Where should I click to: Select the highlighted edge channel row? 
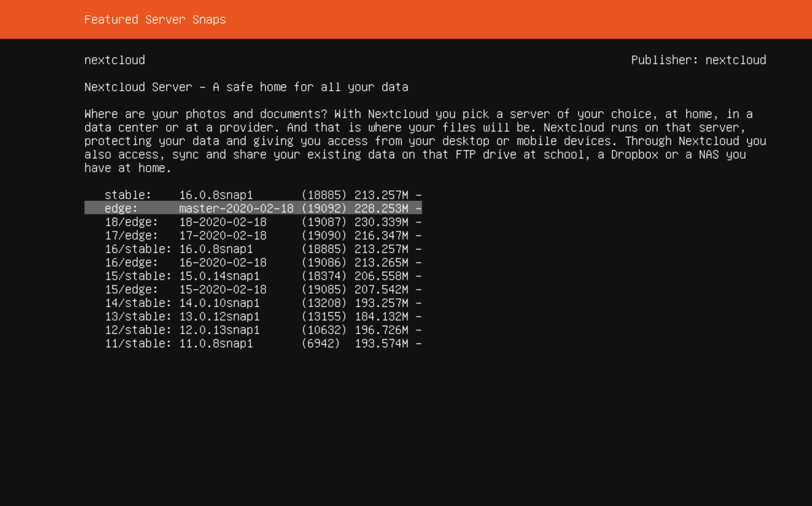[253, 208]
